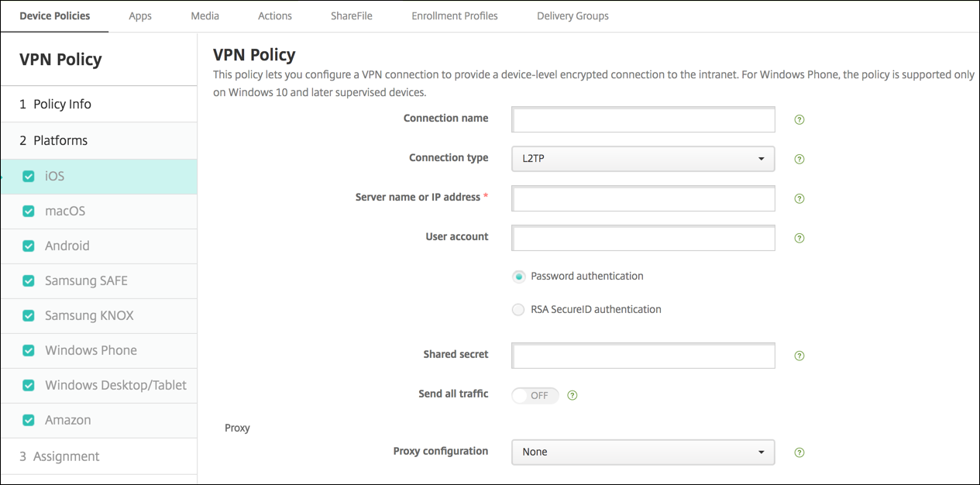Open the Delivery Groups tab
This screenshot has width=980, height=485.
573,15
